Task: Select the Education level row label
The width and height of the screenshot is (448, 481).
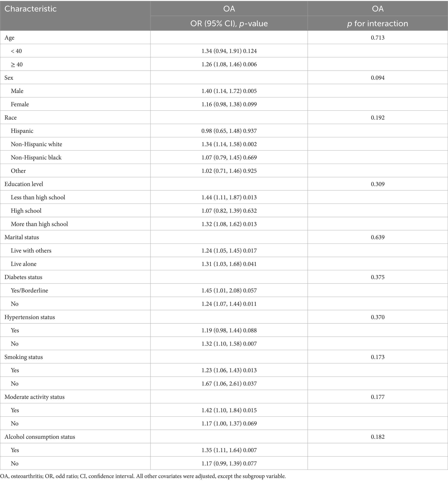Action: (x=24, y=184)
